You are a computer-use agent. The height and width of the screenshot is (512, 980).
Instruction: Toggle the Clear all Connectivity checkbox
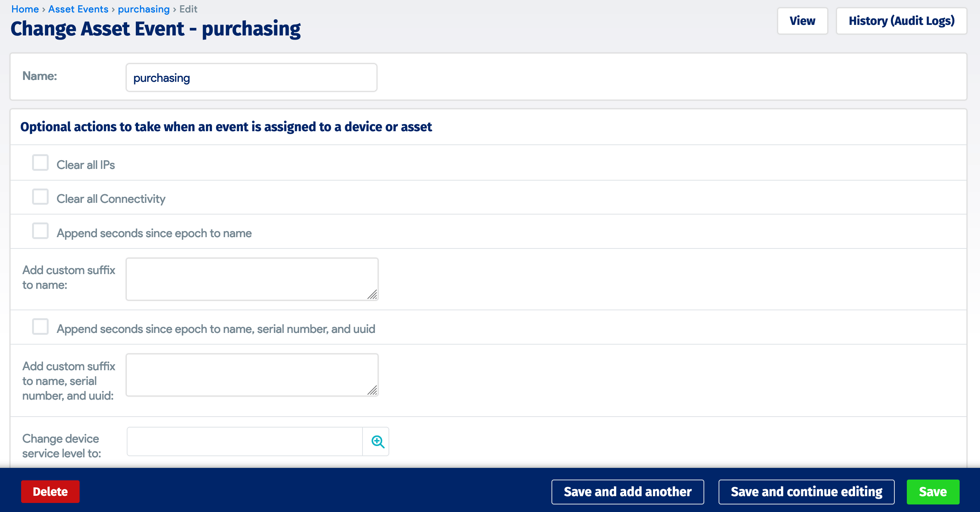(40, 197)
